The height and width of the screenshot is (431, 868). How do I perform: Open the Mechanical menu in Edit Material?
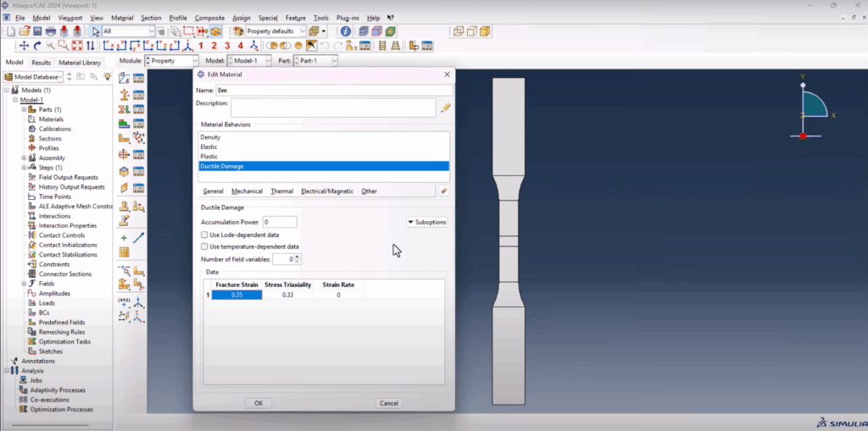247,191
